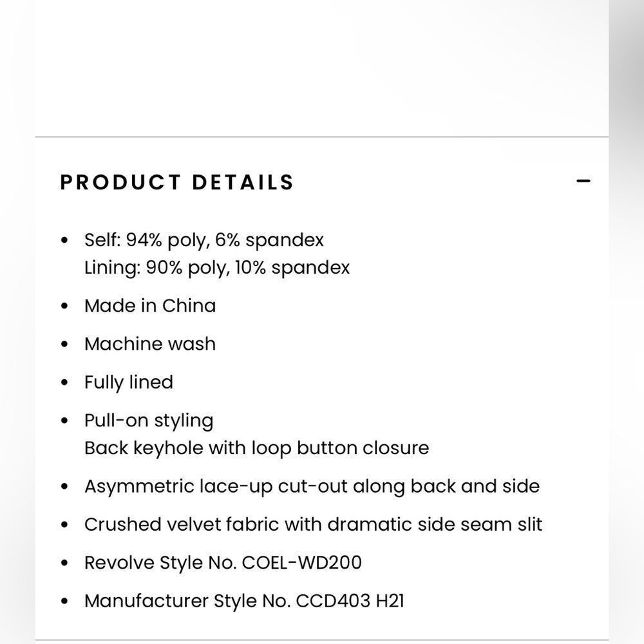Click the PRODUCT DETAILS heading
Image resolution: width=644 pixels, height=644 pixels.
point(177,182)
